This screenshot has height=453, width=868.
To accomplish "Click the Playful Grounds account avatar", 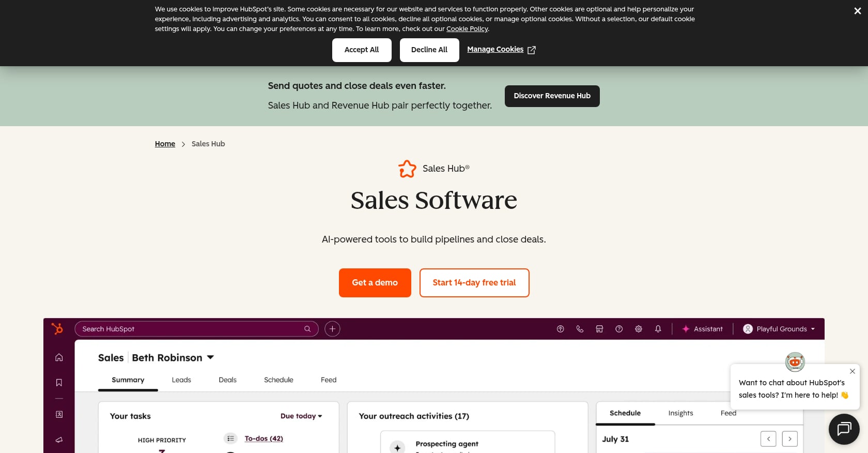I will tap(748, 329).
